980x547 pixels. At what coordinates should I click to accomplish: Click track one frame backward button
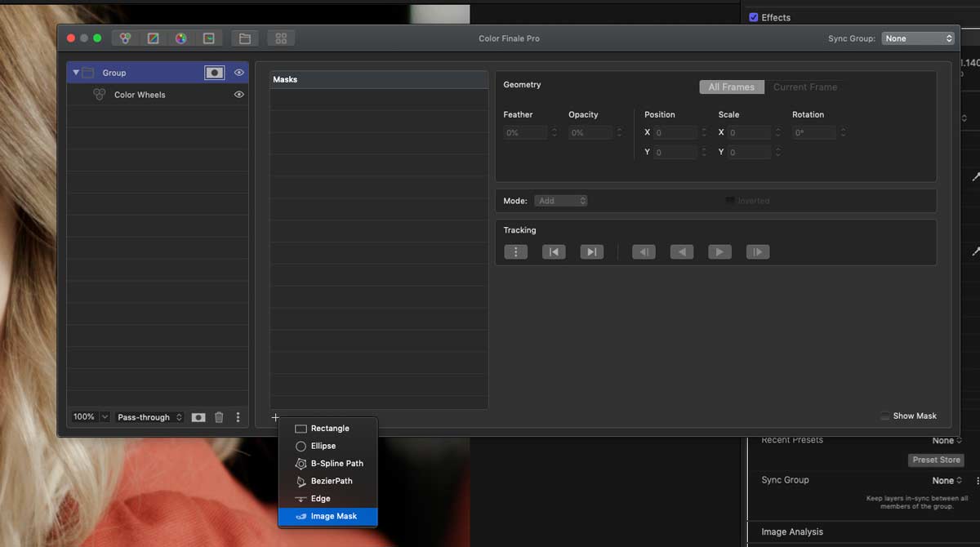[644, 251]
